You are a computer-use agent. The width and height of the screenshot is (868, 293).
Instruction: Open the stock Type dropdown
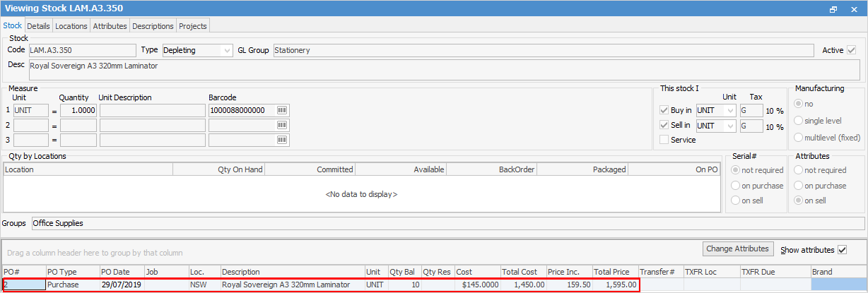(226, 50)
